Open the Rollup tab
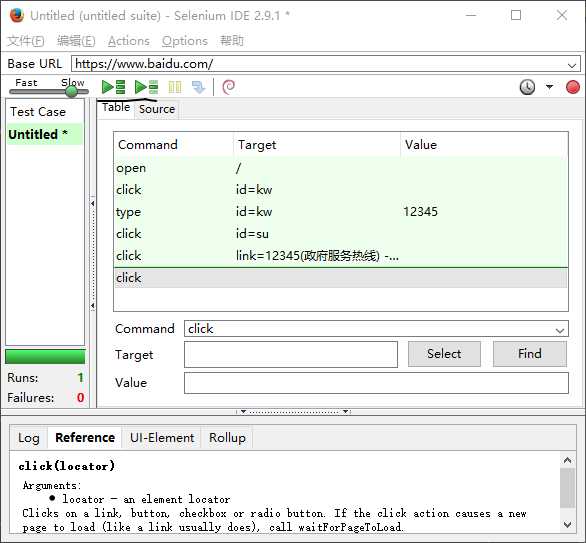This screenshot has width=586, height=543. coord(227,438)
